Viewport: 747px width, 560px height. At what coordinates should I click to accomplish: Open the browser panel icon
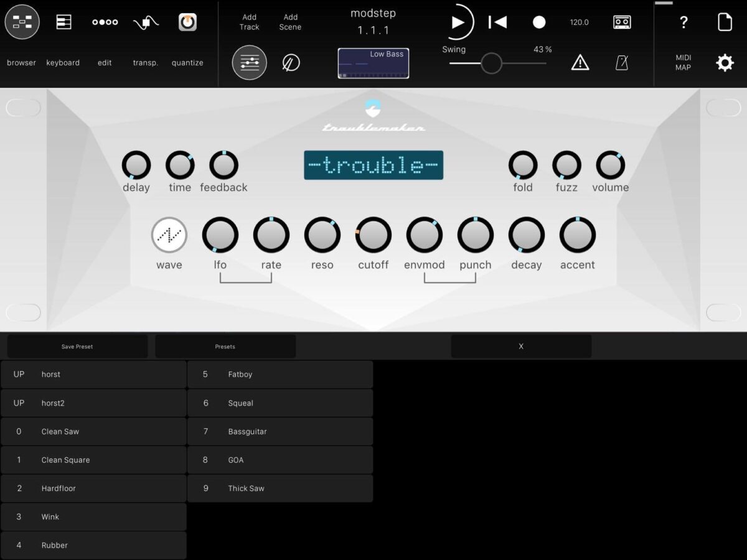click(x=22, y=22)
